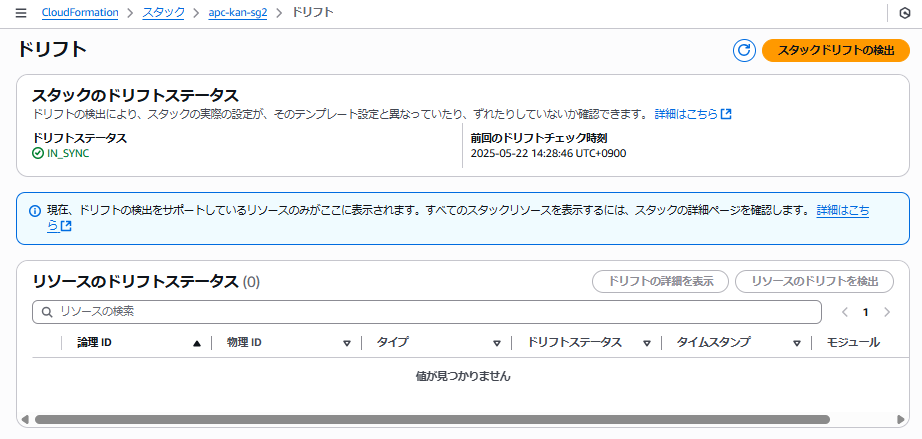Sort by タイムスタンプ column arrow
Screen dimensions: 922x439
[x=797, y=343]
